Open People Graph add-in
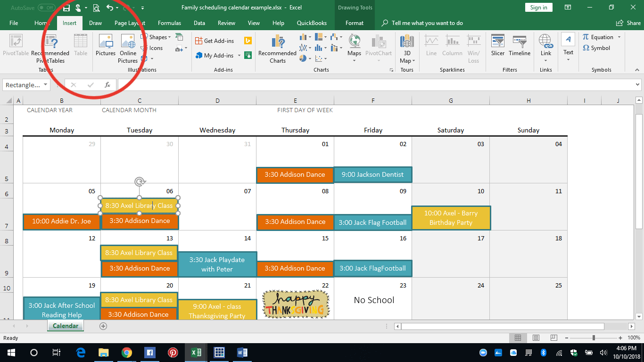The height and width of the screenshot is (362, 644). pos(247,55)
